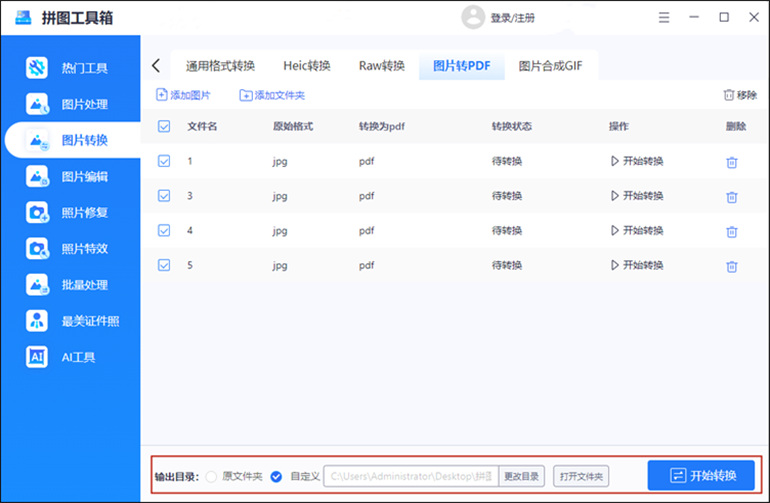Open the 批量处理 sidebar section
Viewport: 770px width, 503px height.
[69, 285]
